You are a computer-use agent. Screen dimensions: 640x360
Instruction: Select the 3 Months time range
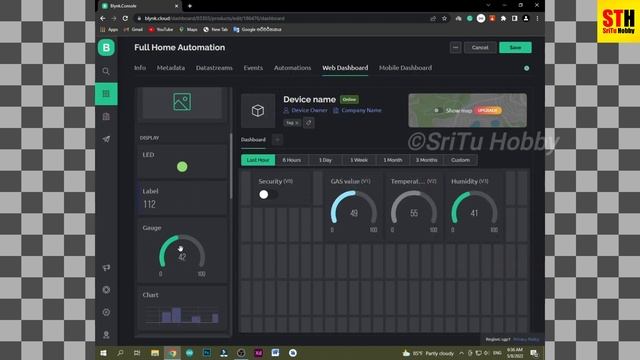pyautogui.click(x=427, y=160)
